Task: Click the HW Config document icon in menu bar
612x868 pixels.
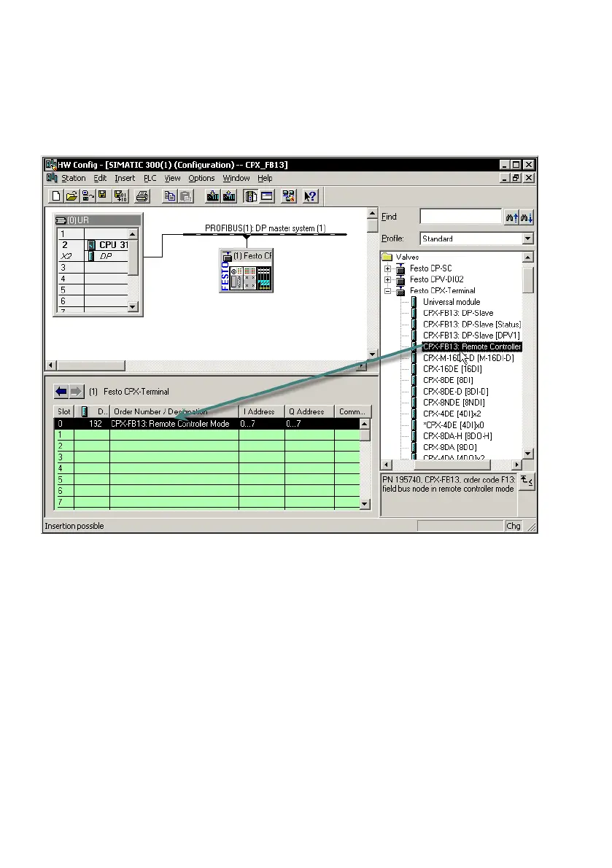Action: click(52, 178)
